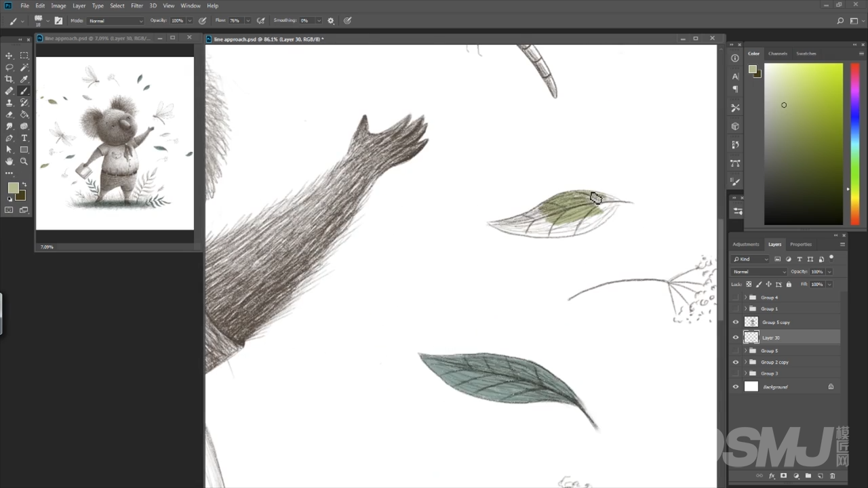Expand the Group 1 folder
This screenshot has width=868, height=488.
point(745,309)
